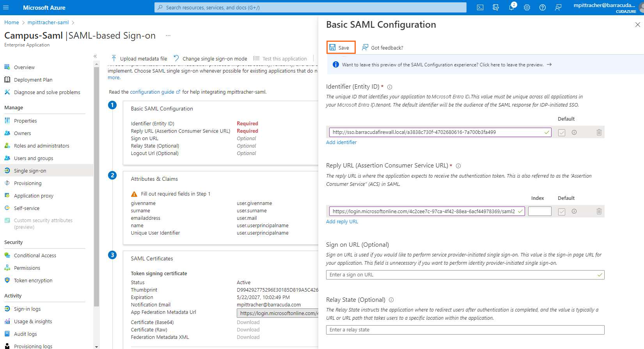Open Usage & insights under Activity
The height and width of the screenshot is (349, 644).
[x=33, y=321]
